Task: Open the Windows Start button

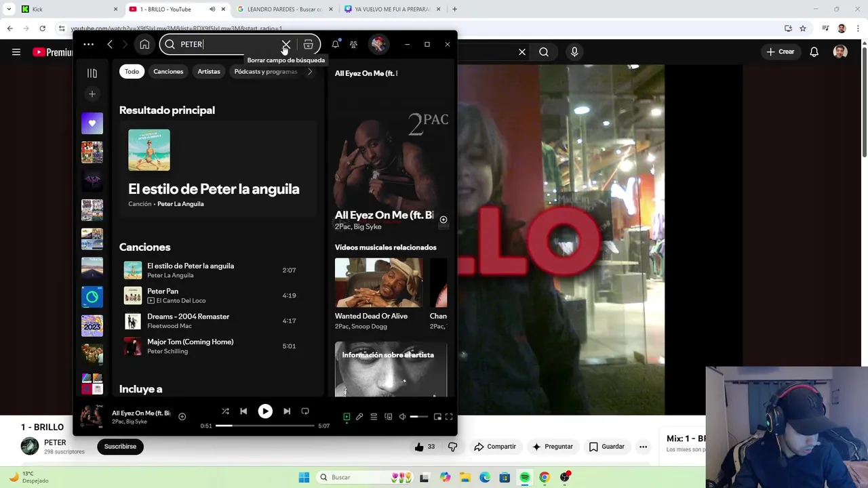Action: 304,477
